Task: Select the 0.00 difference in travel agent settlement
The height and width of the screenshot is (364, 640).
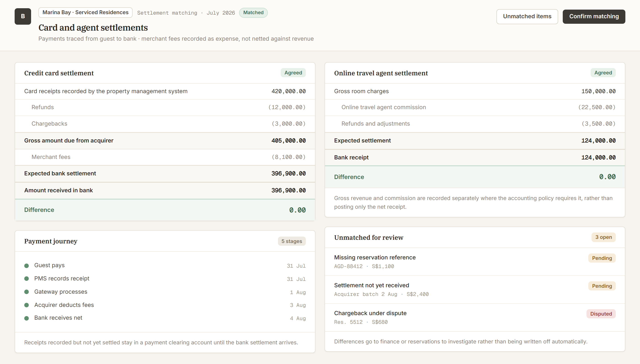Action: click(607, 177)
